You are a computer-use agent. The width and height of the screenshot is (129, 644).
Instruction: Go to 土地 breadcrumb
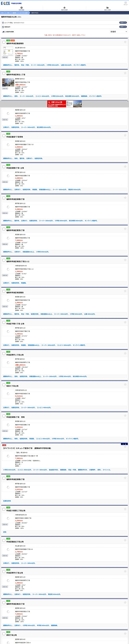click(x=8, y=13)
